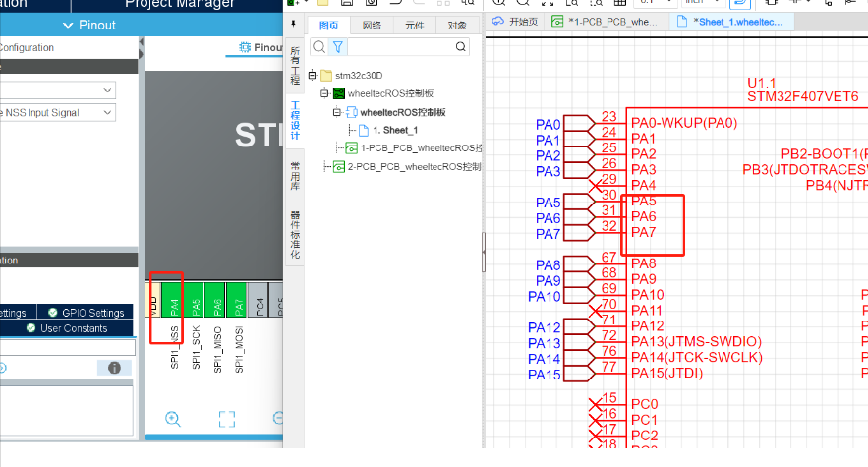The height and width of the screenshot is (467, 868).
Task: Click the collapse handle of EDA left panel
Action: (x=484, y=252)
